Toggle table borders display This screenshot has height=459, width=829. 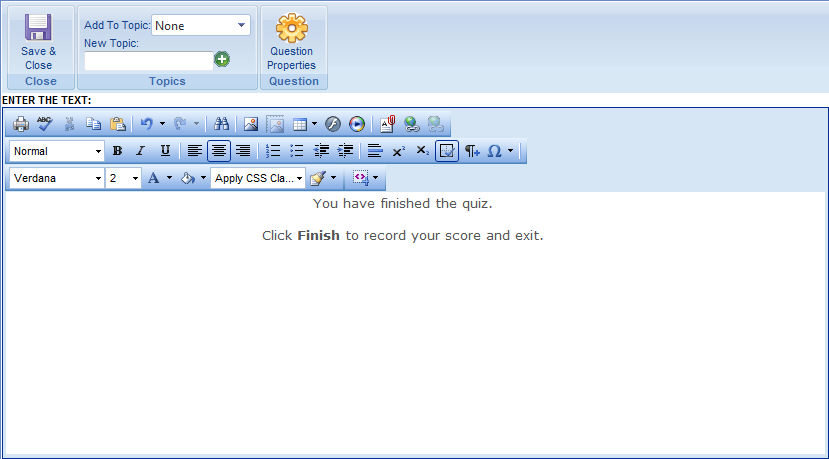coord(447,151)
